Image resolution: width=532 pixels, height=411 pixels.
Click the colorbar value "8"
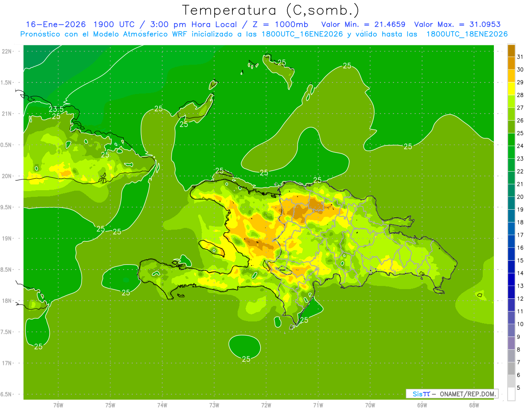coord(519,350)
